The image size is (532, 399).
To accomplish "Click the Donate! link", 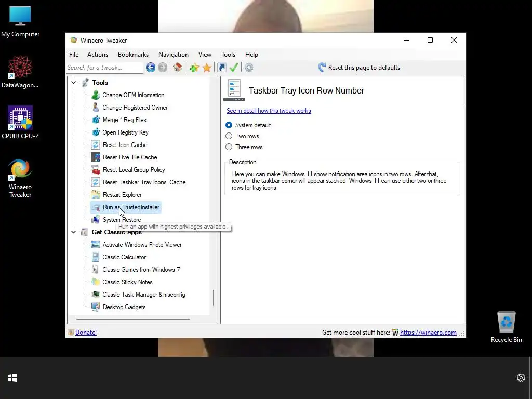I will (86, 332).
